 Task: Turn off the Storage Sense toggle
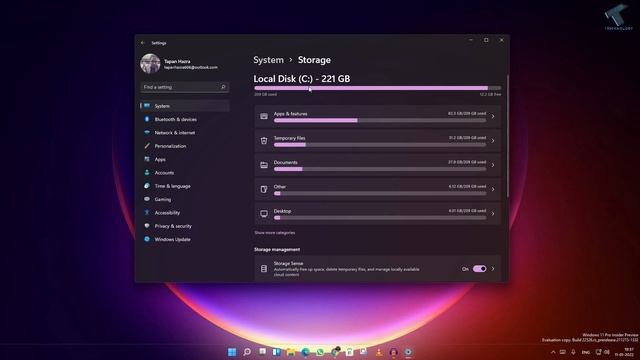coord(479,269)
